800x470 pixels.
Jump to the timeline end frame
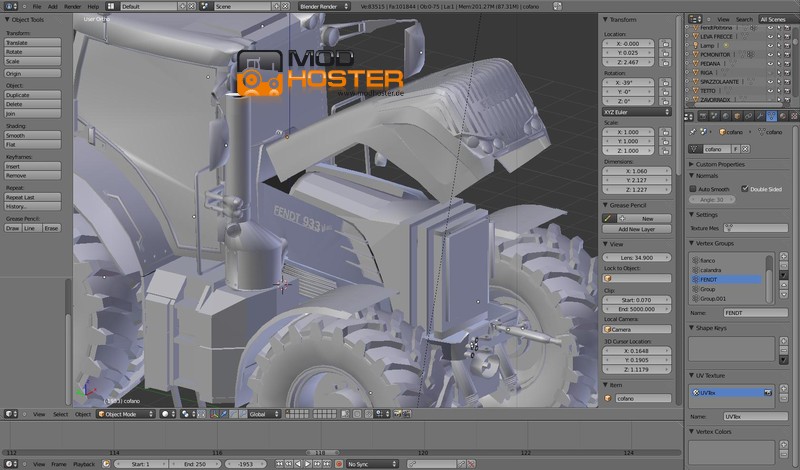(x=327, y=464)
